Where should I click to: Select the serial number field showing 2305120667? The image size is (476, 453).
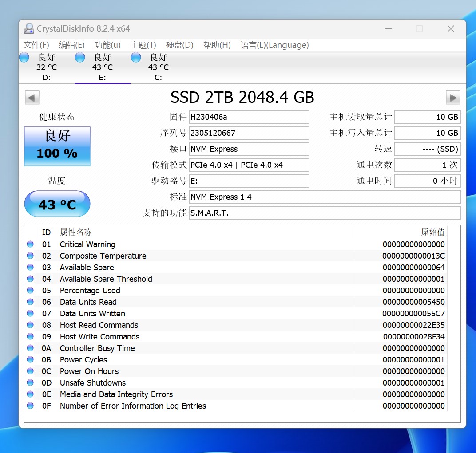[249, 133]
